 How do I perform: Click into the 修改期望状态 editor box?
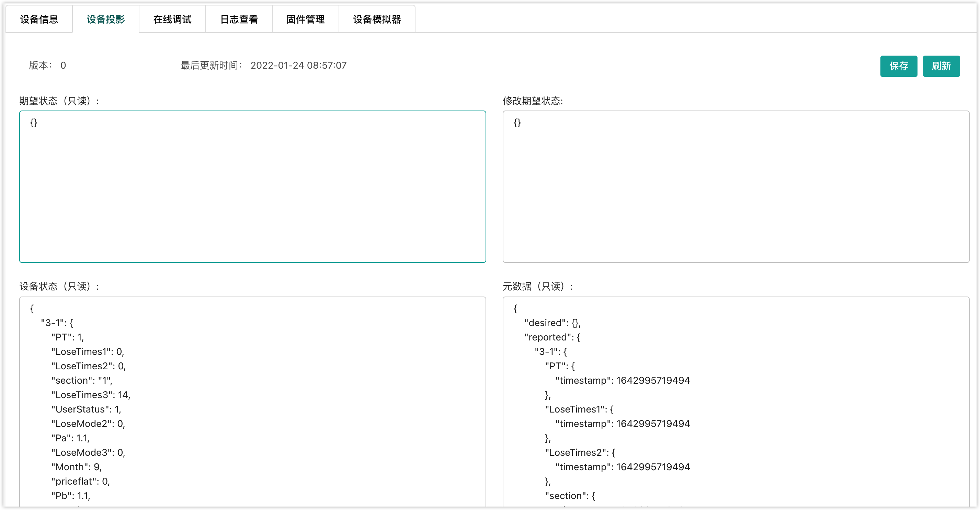tap(736, 187)
